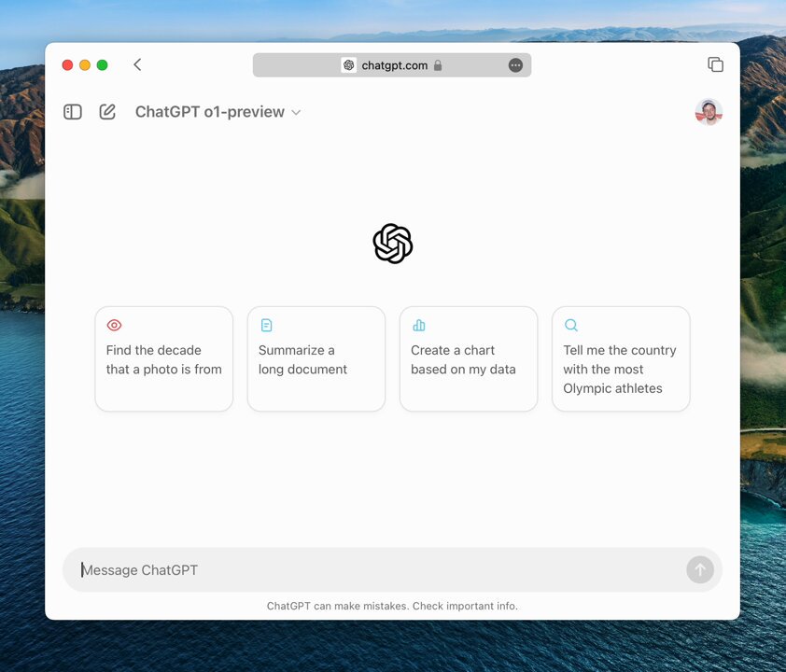Click the ChatGPT favicon in the address bar
Image resolution: width=786 pixels, height=672 pixels.
(x=349, y=65)
